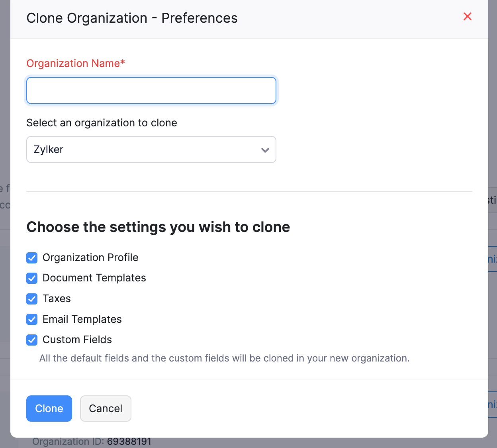Click inside the Organization Name field
The image size is (497, 448).
pyautogui.click(x=151, y=90)
